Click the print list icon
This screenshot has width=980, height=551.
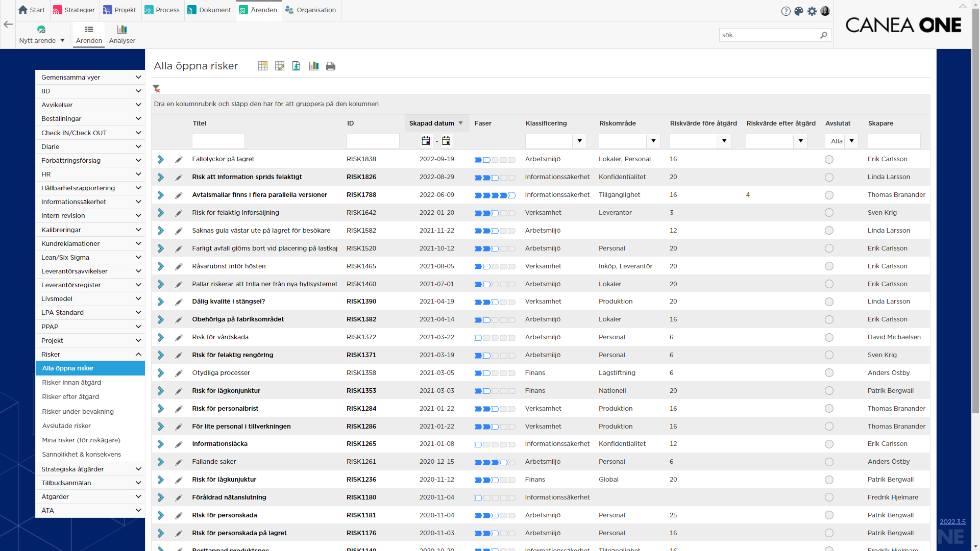click(x=331, y=66)
